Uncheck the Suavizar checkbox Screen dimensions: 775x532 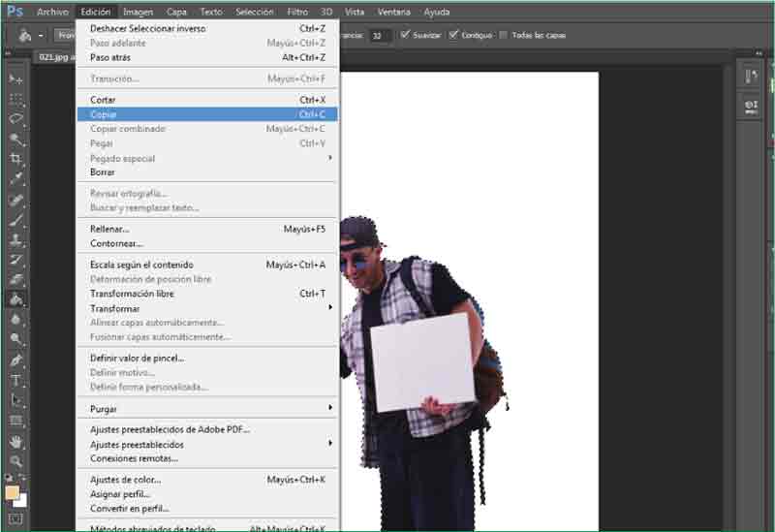pos(405,35)
